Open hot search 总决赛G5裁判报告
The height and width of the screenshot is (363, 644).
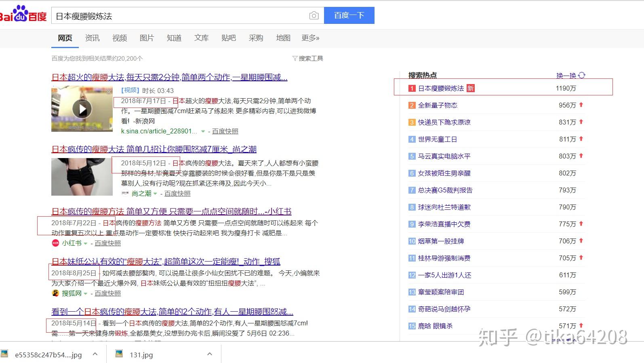pyautogui.click(x=445, y=190)
